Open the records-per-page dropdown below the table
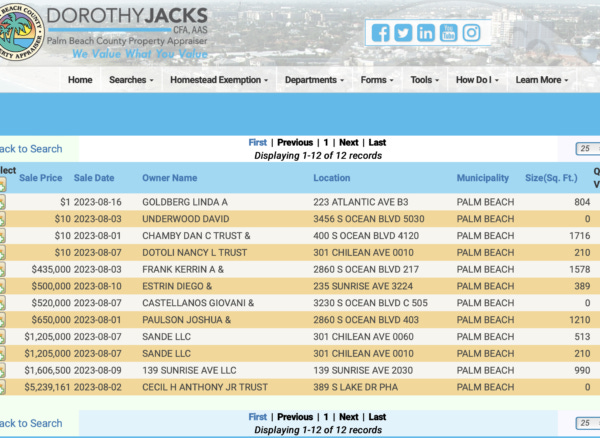 588,423
